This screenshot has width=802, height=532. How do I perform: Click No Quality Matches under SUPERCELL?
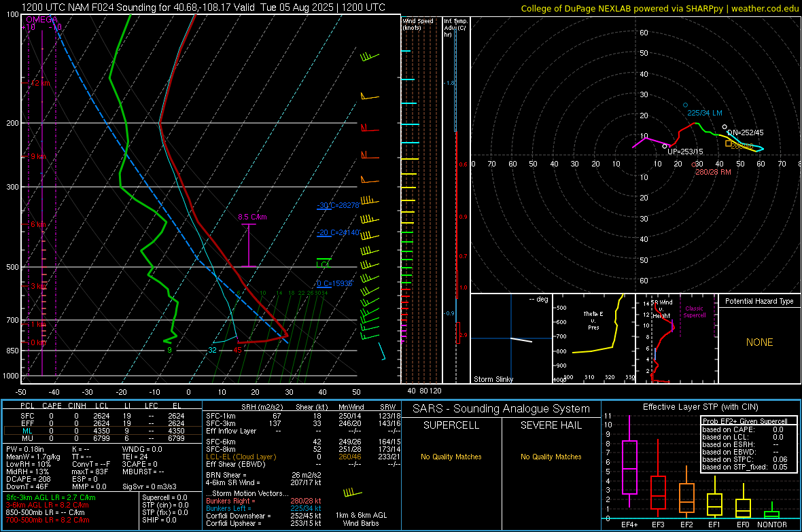point(451,457)
